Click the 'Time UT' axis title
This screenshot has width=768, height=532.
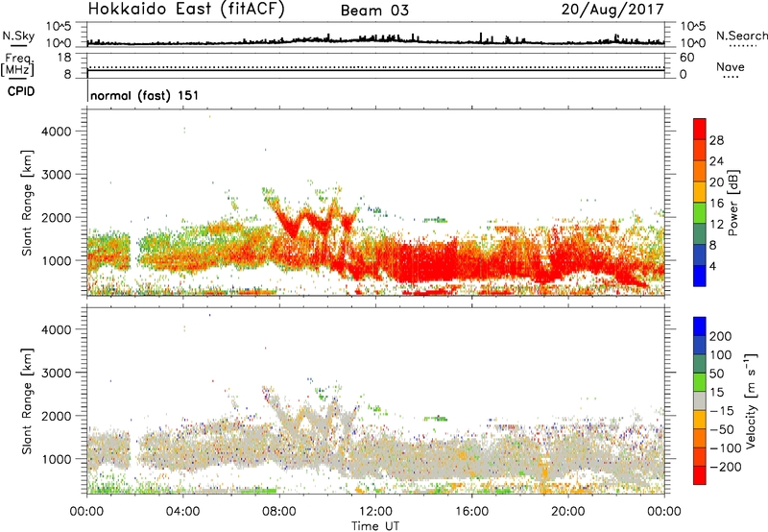click(x=375, y=526)
